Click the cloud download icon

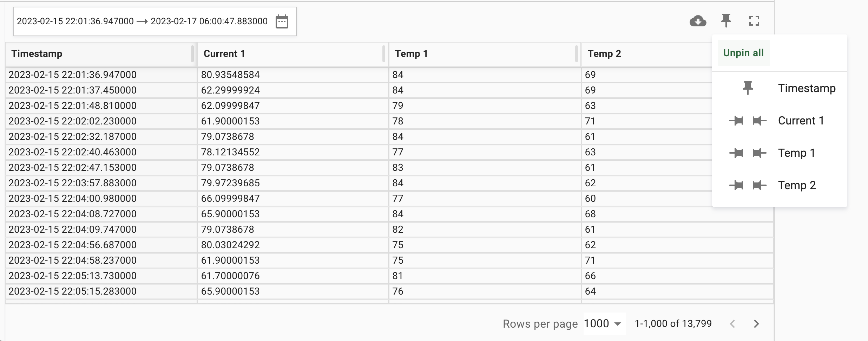(698, 21)
